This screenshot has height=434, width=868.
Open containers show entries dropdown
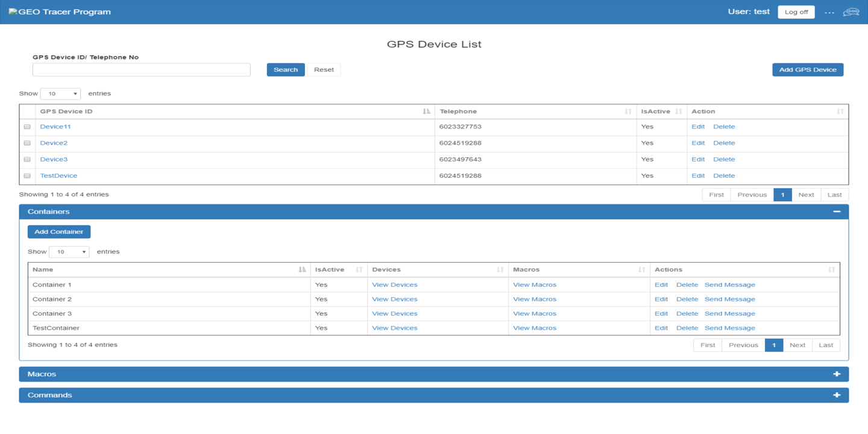(69, 251)
